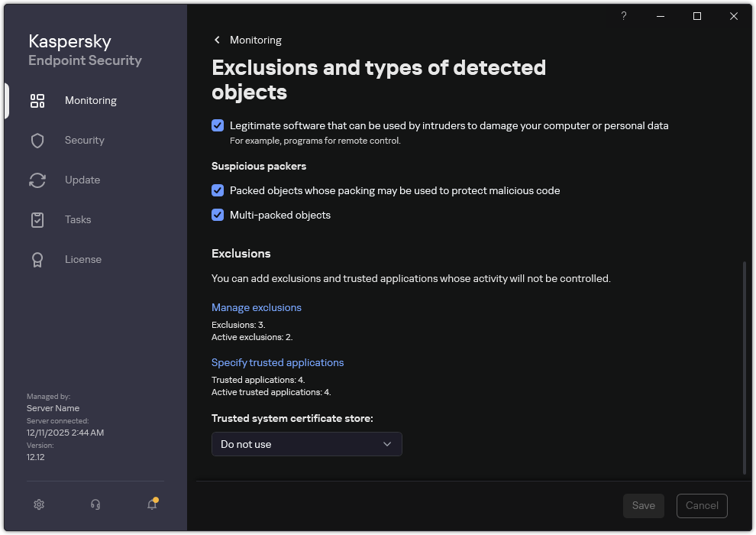Click the help question mark icon
Viewport: 756px width, 535px height.
pos(623,16)
